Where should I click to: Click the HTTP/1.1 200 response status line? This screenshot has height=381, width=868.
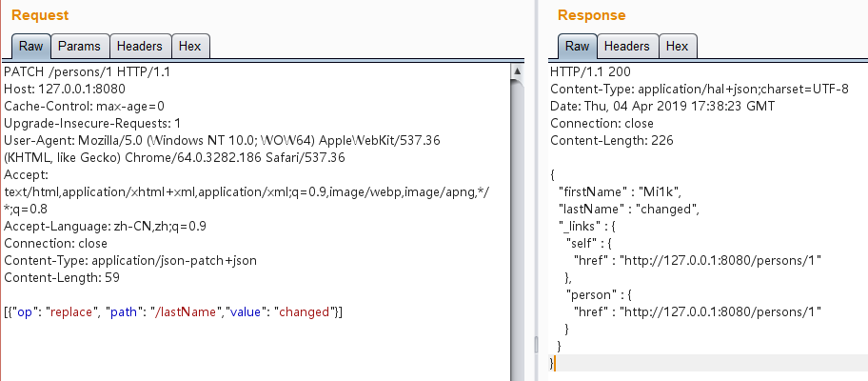point(592,71)
